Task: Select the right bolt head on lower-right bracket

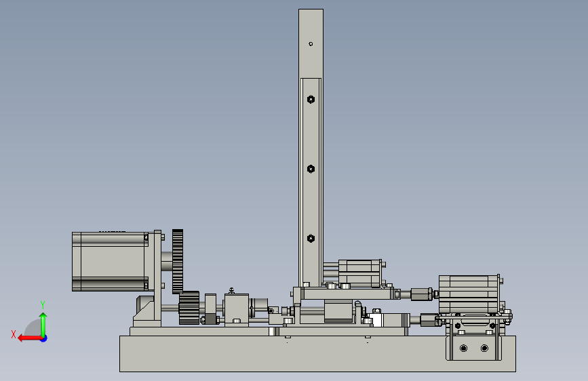Action: pyautogui.click(x=484, y=348)
